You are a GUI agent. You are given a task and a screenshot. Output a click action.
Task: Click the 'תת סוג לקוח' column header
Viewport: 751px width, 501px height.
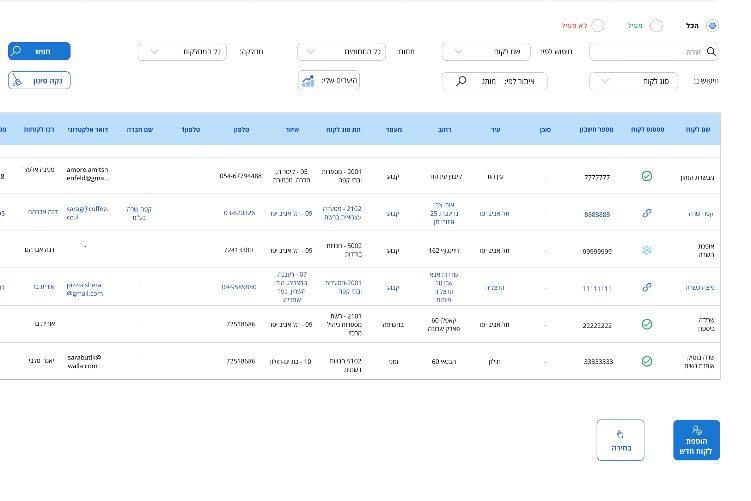pos(343,130)
